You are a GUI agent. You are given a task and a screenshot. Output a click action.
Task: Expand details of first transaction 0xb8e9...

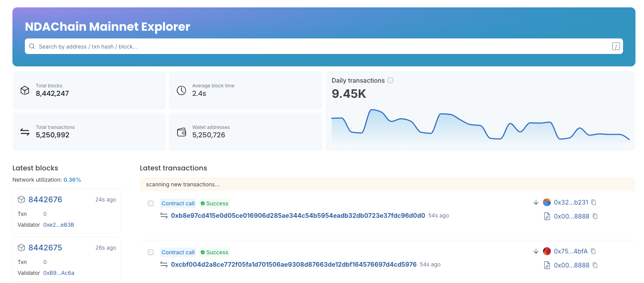point(151,203)
